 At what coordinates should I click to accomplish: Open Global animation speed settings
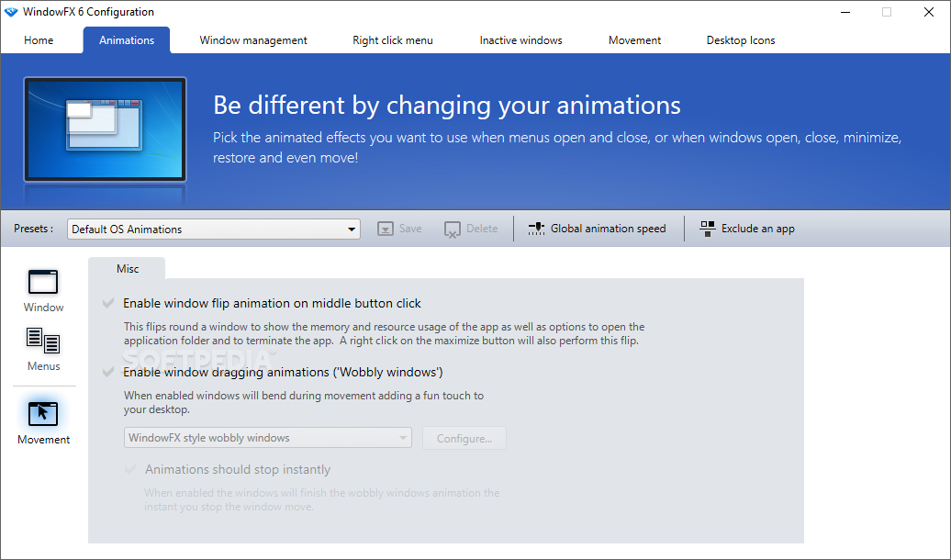pos(608,229)
